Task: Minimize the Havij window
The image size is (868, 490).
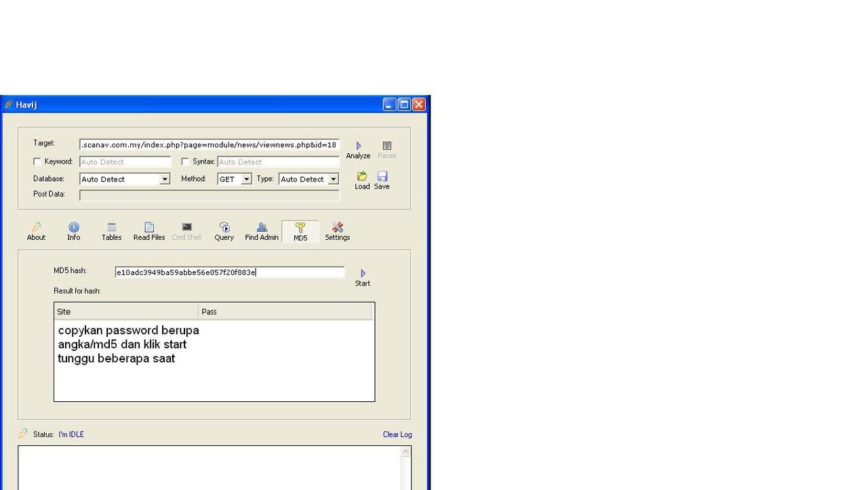Action: 389,104
